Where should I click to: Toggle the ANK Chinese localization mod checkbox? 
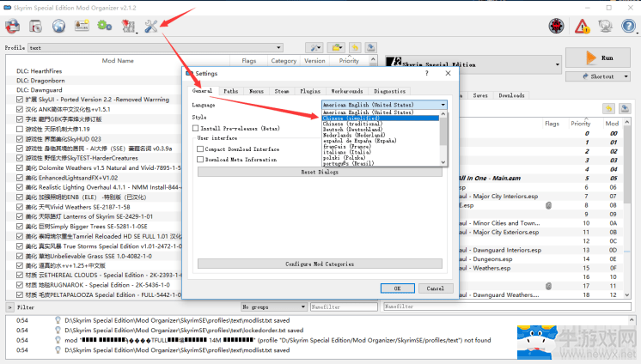(20, 109)
